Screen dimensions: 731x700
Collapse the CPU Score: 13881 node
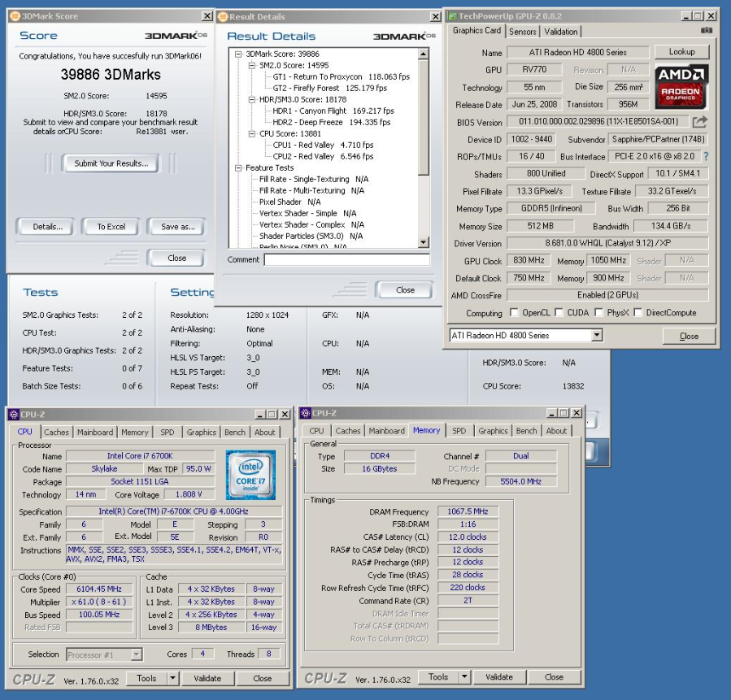(252, 134)
